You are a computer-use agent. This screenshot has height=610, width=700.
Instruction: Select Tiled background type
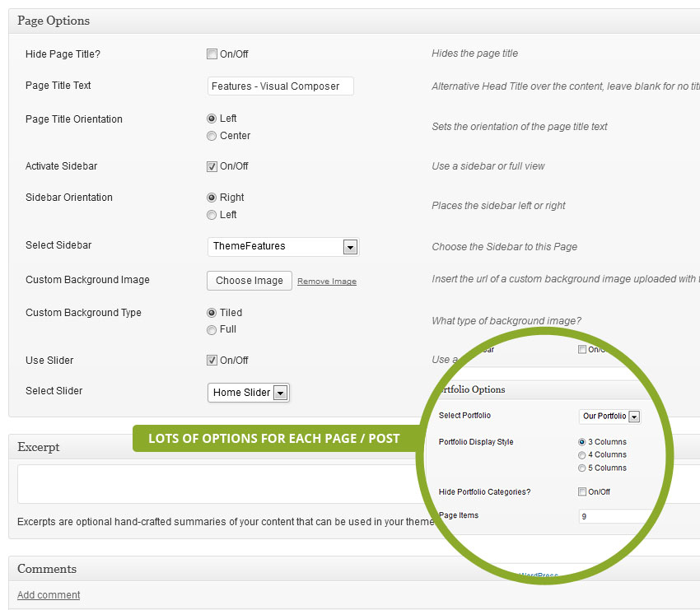click(x=212, y=313)
